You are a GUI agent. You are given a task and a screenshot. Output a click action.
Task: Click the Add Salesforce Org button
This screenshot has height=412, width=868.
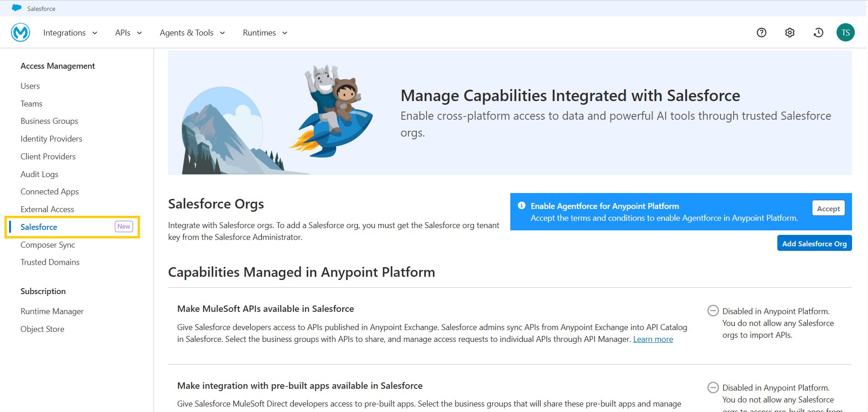point(814,244)
